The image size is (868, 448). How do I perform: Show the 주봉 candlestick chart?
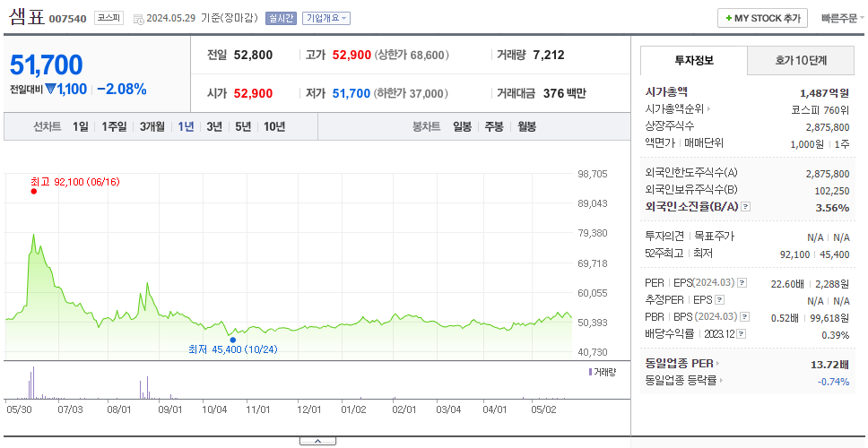(494, 126)
